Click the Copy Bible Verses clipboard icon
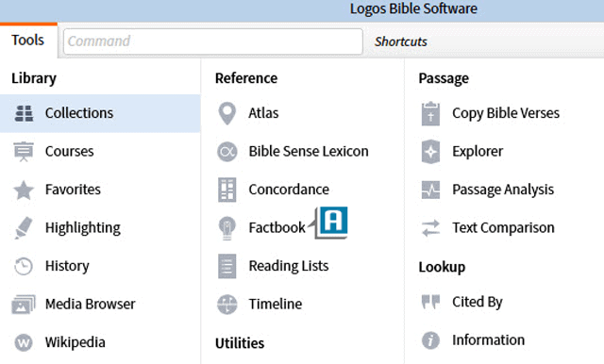Image resolution: width=604 pixels, height=364 pixels. (430, 113)
